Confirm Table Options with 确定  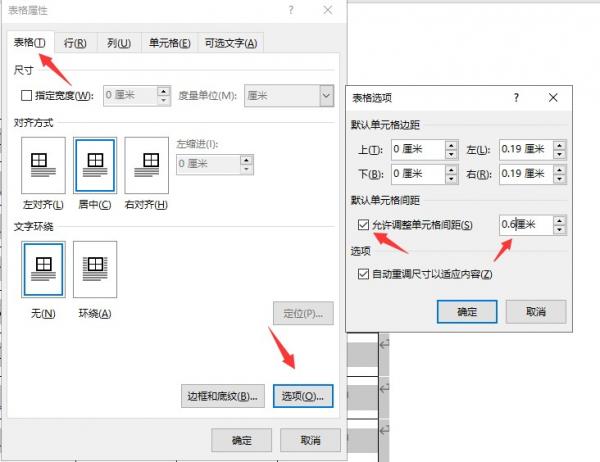[x=467, y=312]
